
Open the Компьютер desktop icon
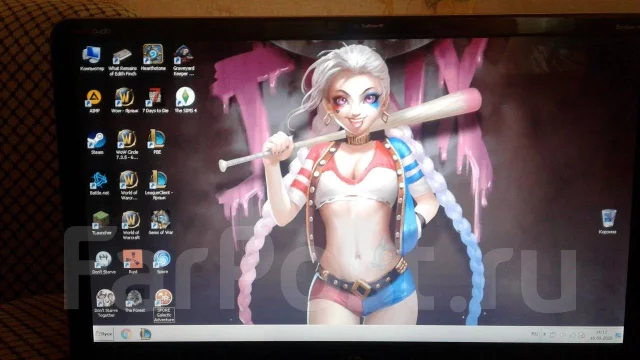point(91,59)
